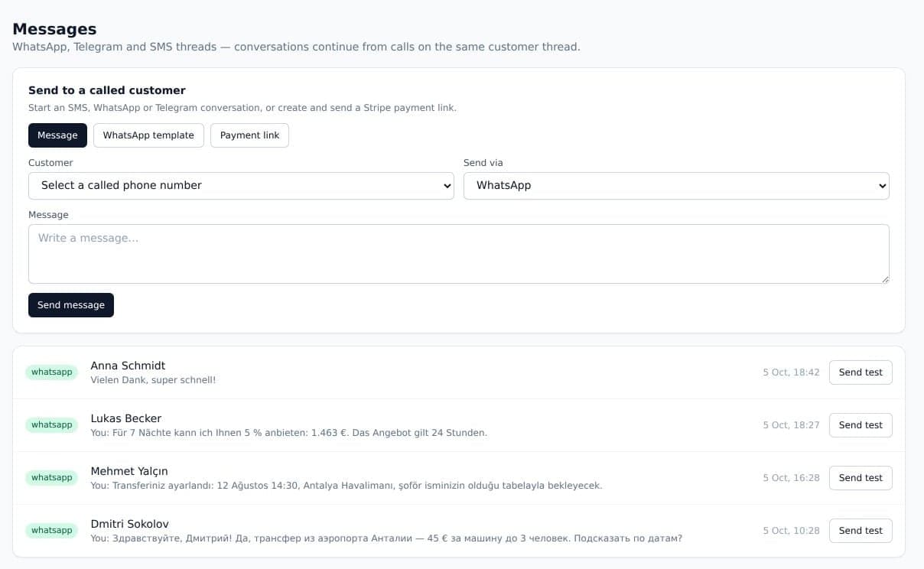Open the Send via dropdown
This screenshot has width=924, height=569.
[676, 186]
